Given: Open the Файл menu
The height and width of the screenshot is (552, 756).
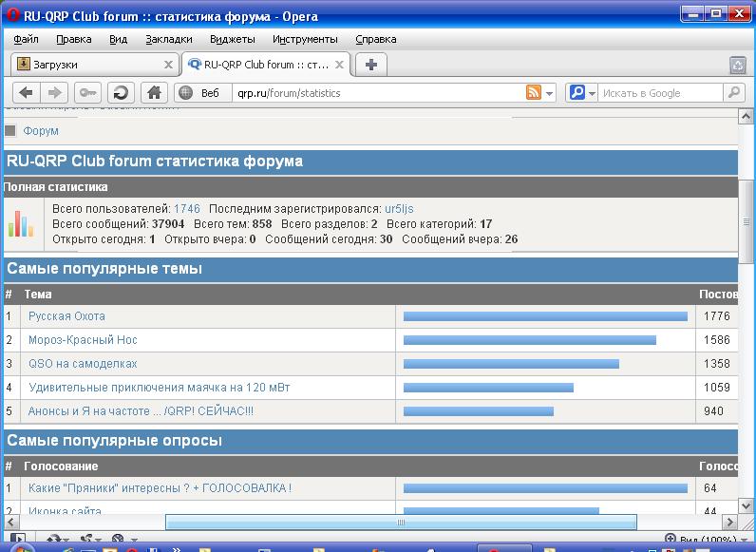Looking at the screenshot, I should [26, 39].
